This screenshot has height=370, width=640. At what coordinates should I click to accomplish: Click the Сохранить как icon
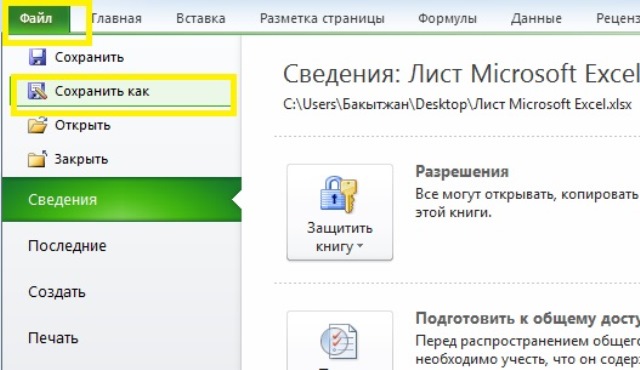coord(37,91)
